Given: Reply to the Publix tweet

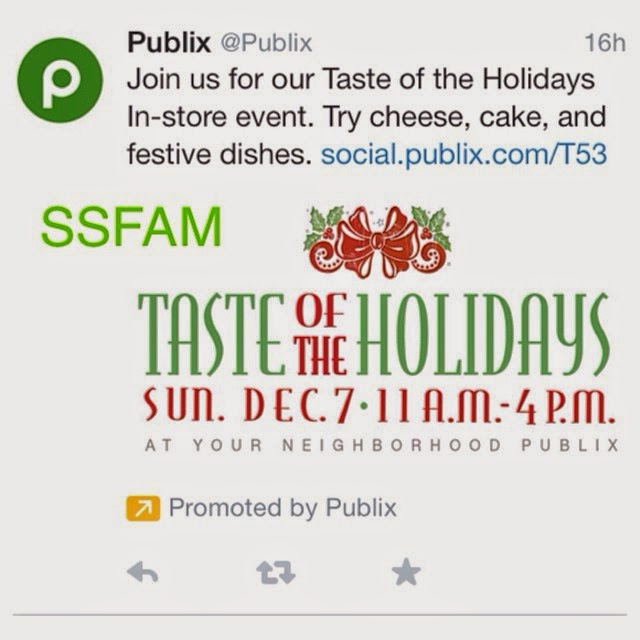Looking at the screenshot, I should point(142,572).
